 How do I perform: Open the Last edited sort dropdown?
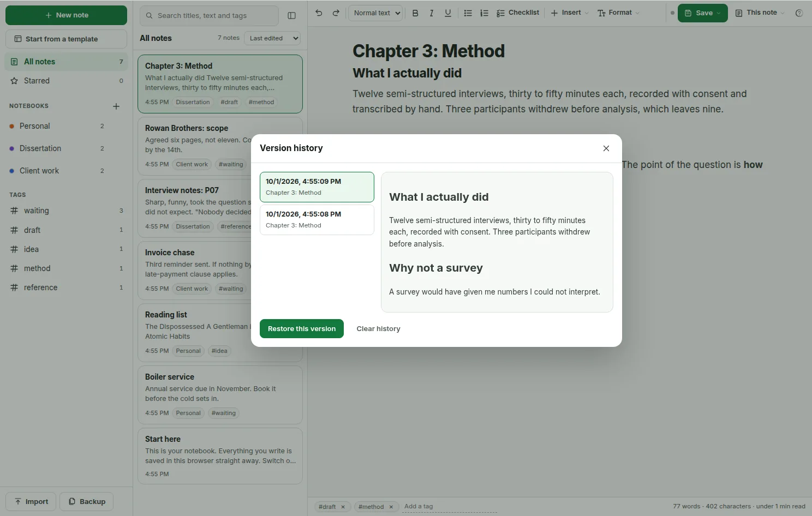tap(272, 38)
